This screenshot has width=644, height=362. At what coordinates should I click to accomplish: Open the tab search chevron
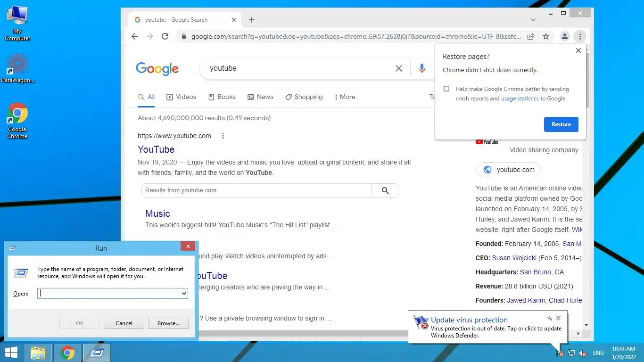point(533,20)
